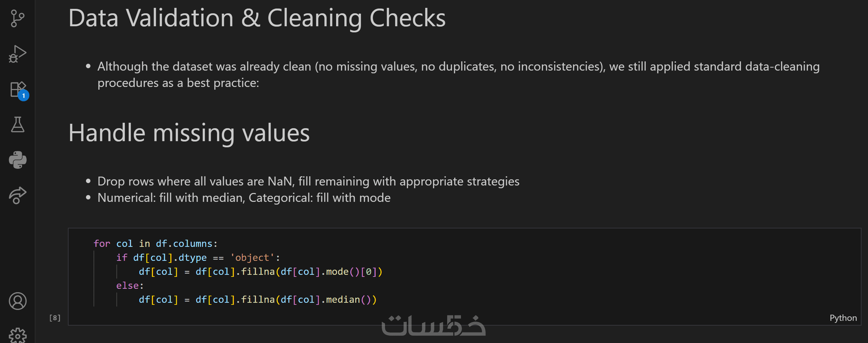Place cursor on the 'else:' line
The height and width of the screenshot is (343, 868).
click(130, 285)
